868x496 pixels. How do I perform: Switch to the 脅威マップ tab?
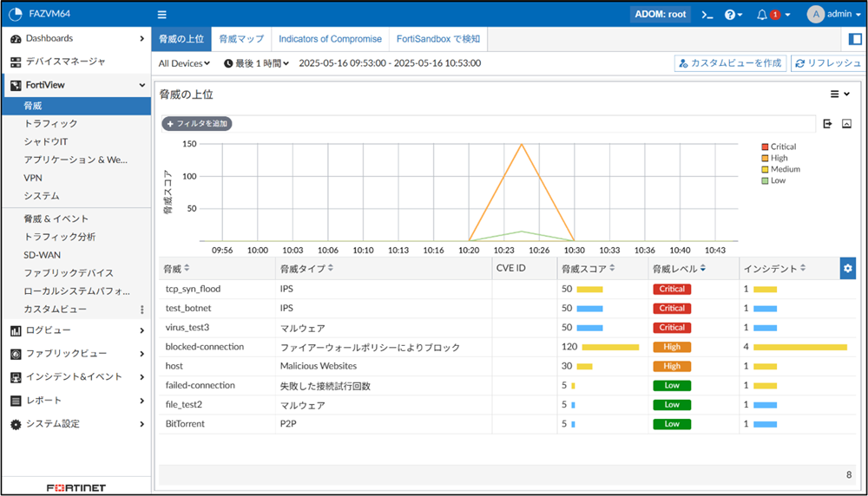tap(241, 39)
